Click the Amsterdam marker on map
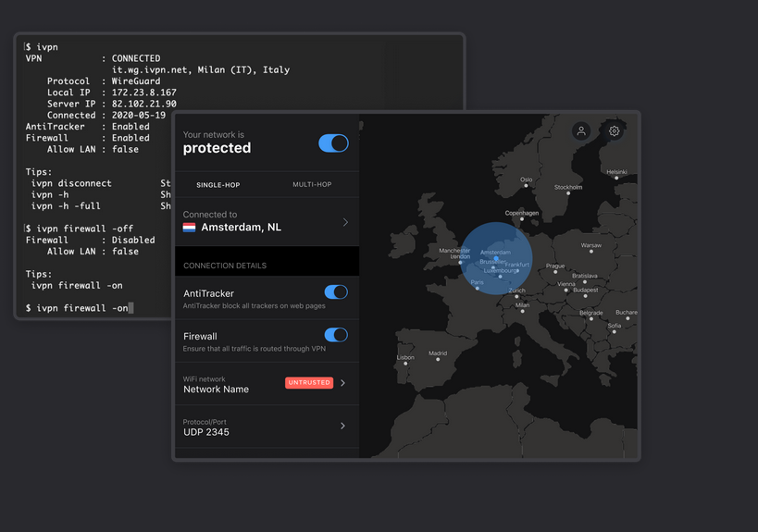Viewport: 758px width, 532px height. [x=496, y=258]
